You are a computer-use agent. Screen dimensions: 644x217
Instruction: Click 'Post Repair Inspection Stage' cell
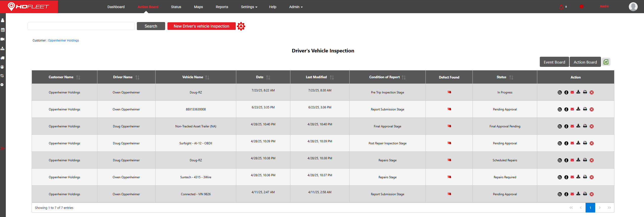(388, 143)
